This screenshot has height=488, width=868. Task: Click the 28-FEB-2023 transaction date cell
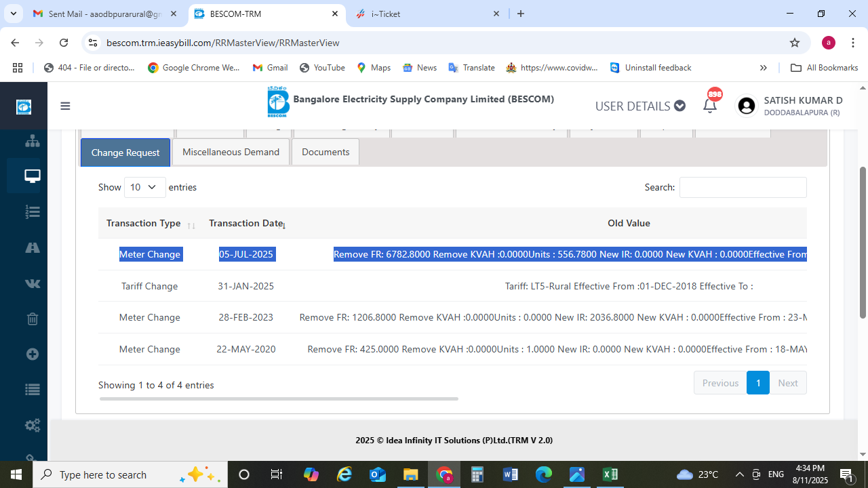pyautogui.click(x=246, y=317)
